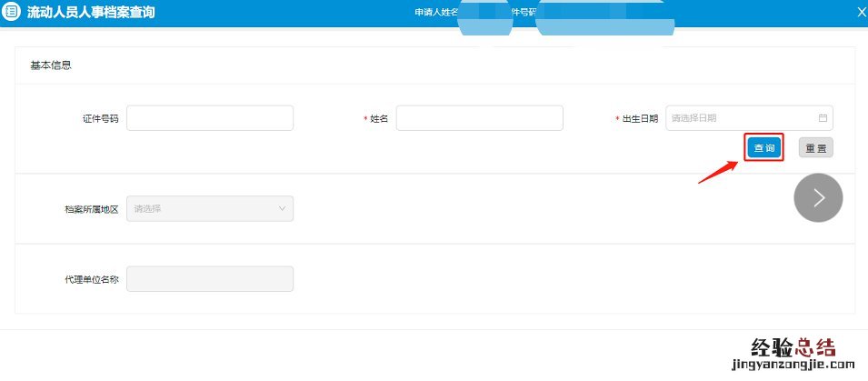Open the calendar icon in 出生日期 field
The image size is (868, 381).
823,118
